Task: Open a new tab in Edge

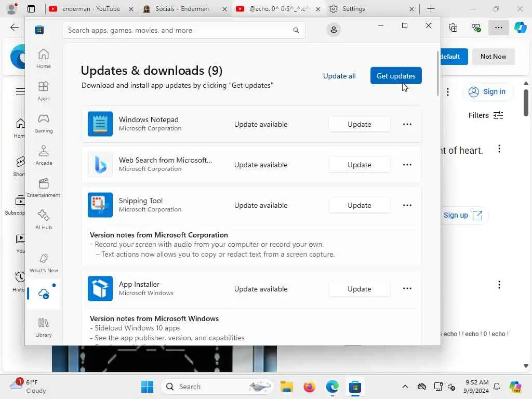Action: coord(431,9)
